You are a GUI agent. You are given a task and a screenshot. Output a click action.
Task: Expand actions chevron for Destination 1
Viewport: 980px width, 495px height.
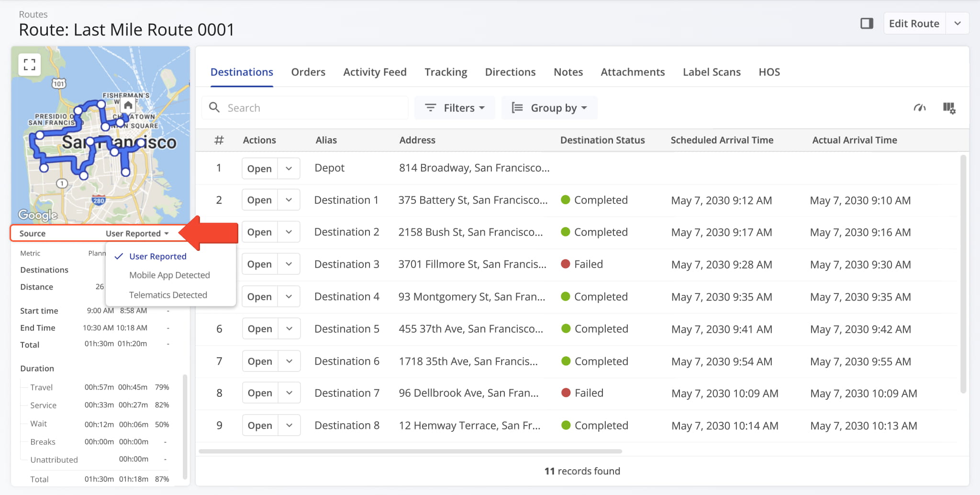coord(289,200)
